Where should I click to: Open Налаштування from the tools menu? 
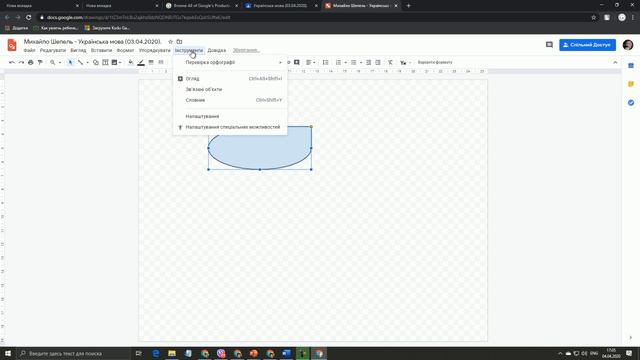[230, 116]
